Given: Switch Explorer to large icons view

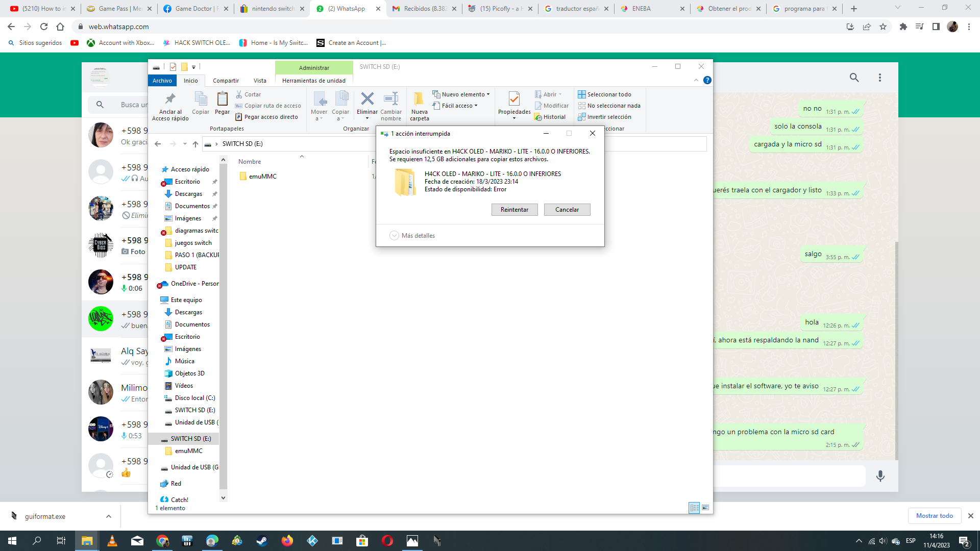Looking at the screenshot, I should pyautogui.click(x=705, y=508).
